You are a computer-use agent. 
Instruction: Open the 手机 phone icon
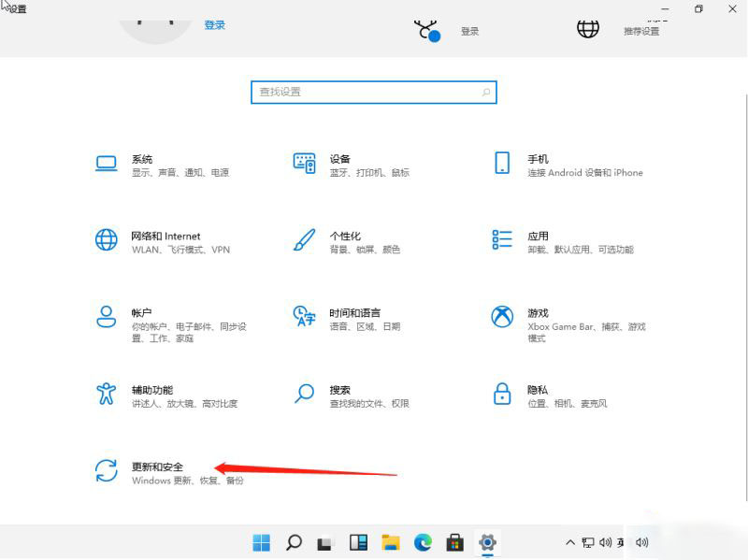coord(502,163)
